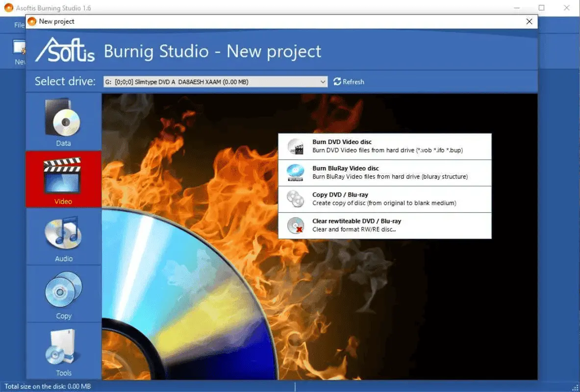The height and width of the screenshot is (392, 580).
Task: Click the Burn DVD Video disc icon
Action: click(x=296, y=147)
